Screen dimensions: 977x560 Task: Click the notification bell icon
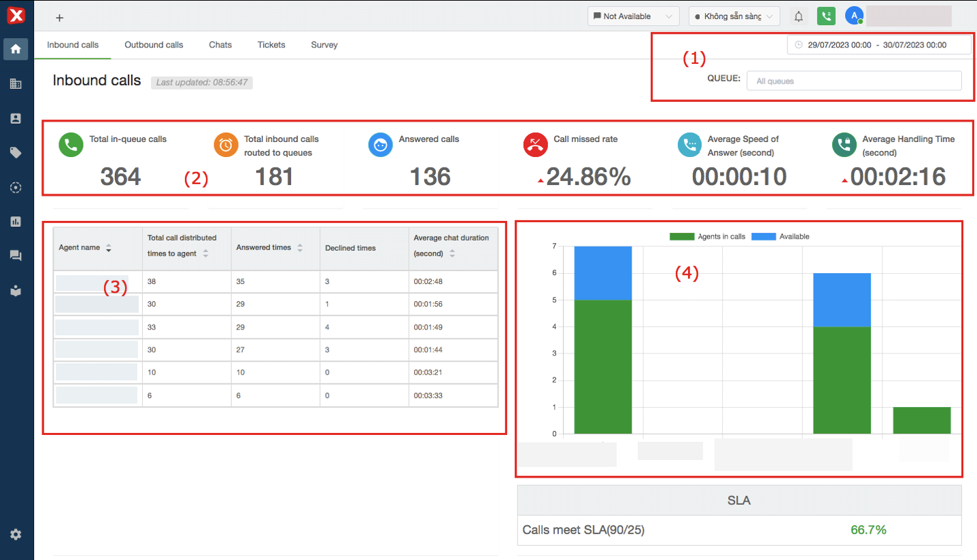pos(799,16)
